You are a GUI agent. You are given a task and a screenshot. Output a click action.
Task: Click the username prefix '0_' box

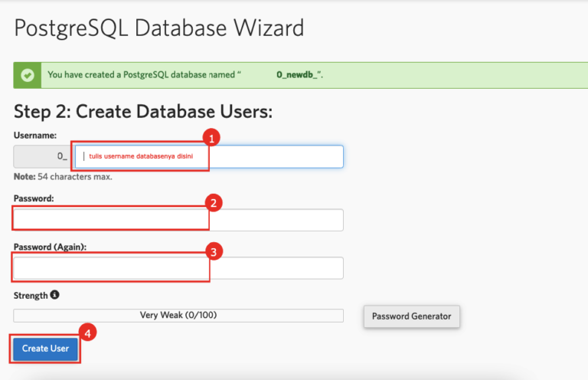click(x=42, y=156)
